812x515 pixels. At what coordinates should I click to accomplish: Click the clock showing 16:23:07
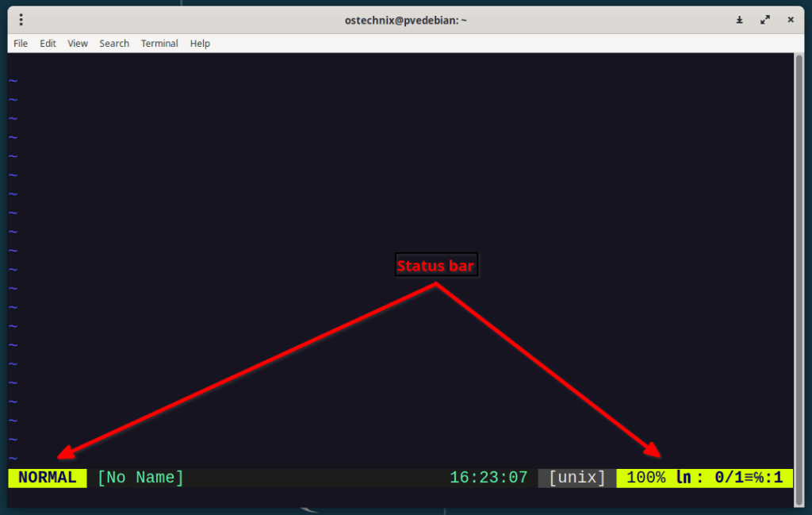tap(488, 477)
